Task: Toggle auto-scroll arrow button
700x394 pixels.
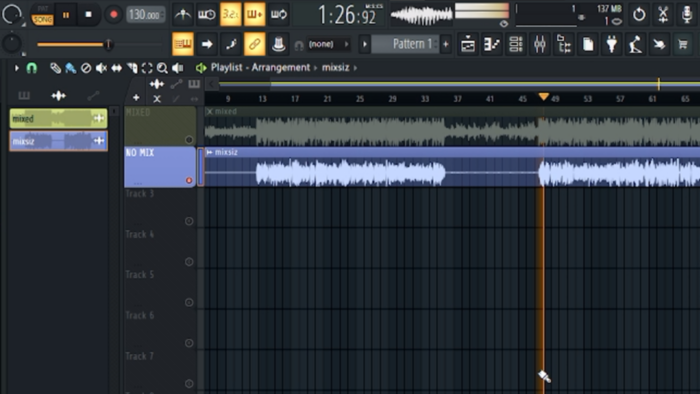Action: (x=207, y=44)
